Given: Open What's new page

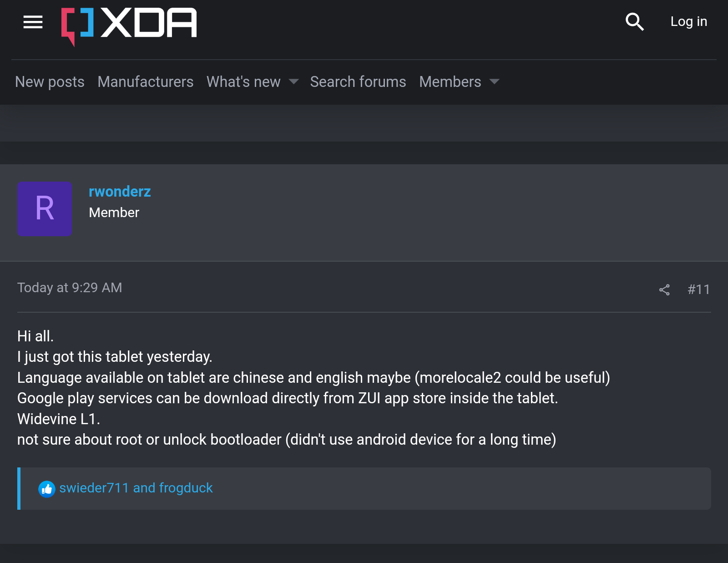Looking at the screenshot, I should [243, 82].
